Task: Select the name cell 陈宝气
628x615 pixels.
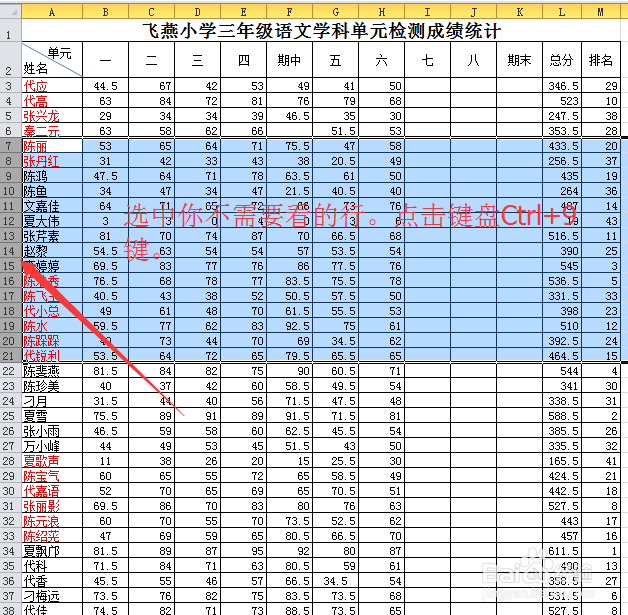Action: (52, 476)
